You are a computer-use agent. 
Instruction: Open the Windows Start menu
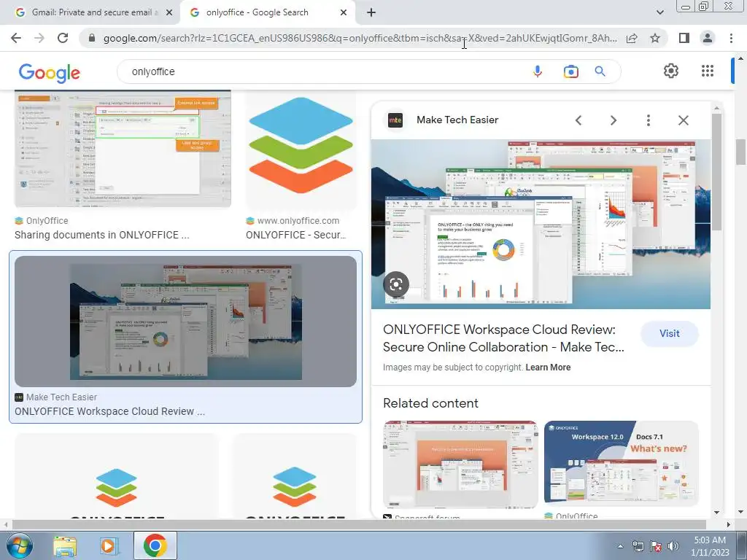pos(19,545)
